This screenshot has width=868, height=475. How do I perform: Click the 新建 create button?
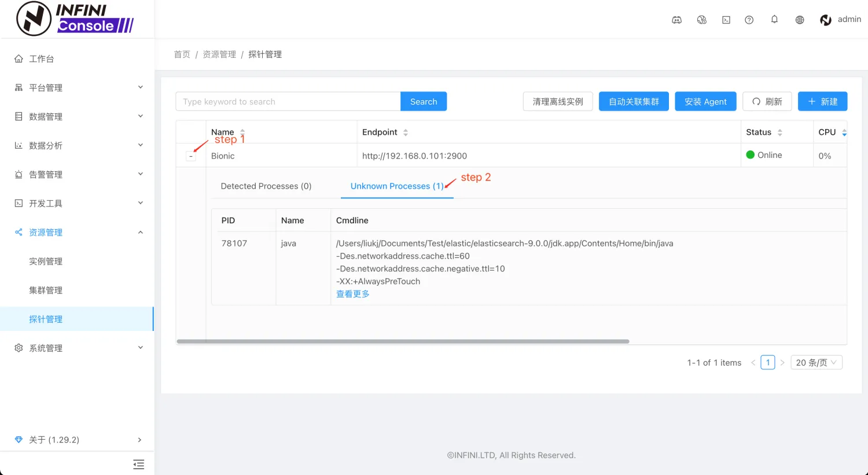(823, 101)
